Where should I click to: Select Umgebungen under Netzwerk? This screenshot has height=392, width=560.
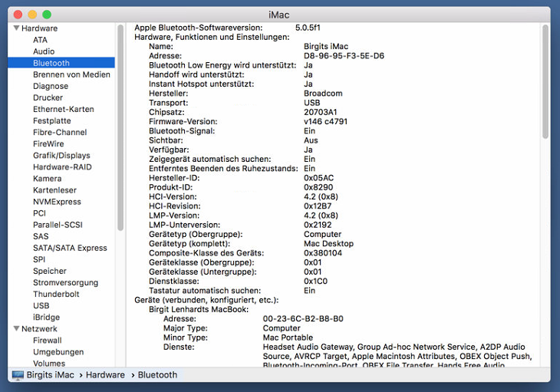[58, 351]
